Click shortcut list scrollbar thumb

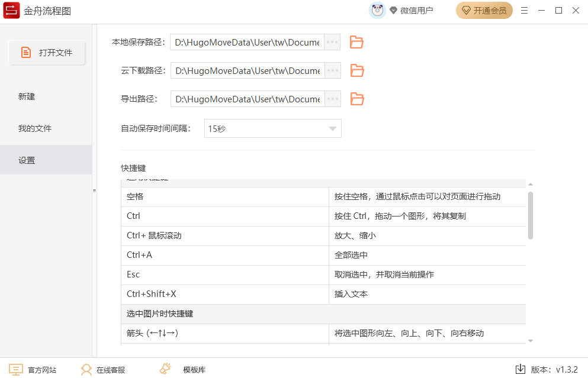(530, 215)
